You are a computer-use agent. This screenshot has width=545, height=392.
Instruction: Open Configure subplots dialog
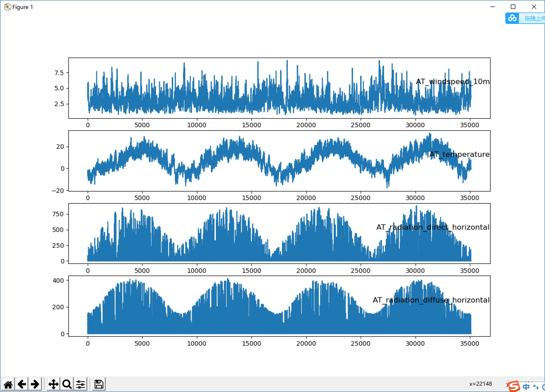(x=80, y=384)
